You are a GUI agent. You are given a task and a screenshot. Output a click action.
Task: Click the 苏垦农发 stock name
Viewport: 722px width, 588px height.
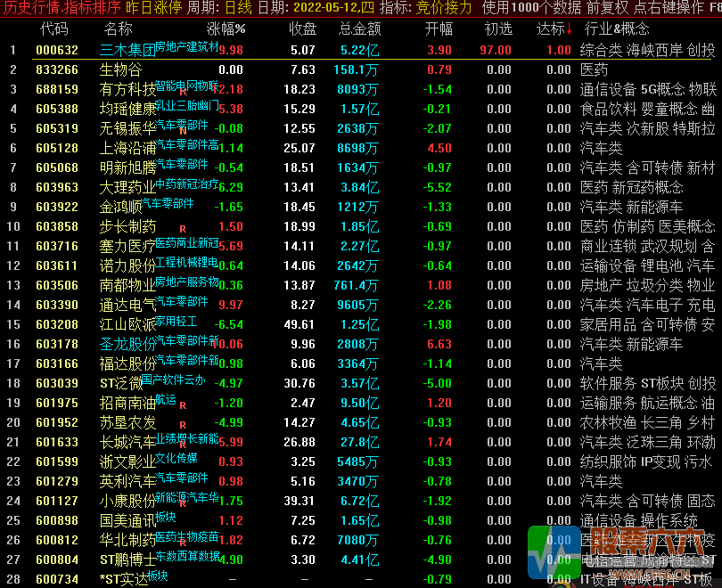(127, 422)
